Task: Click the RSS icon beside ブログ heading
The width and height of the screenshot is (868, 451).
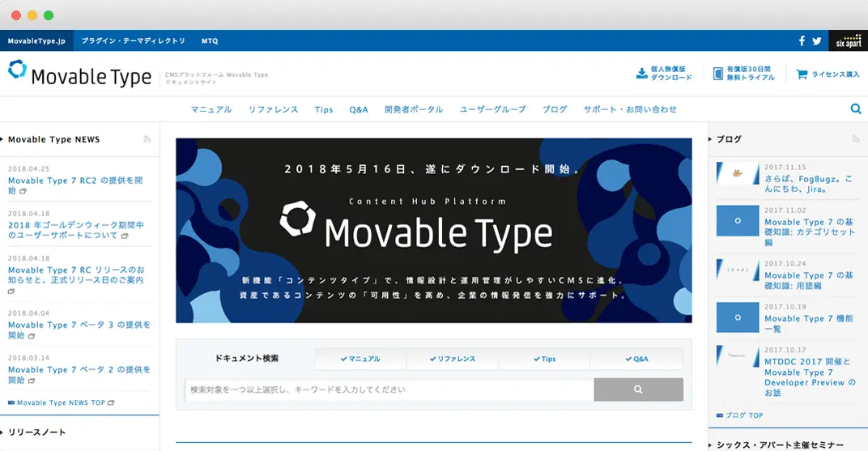Action: (x=855, y=139)
